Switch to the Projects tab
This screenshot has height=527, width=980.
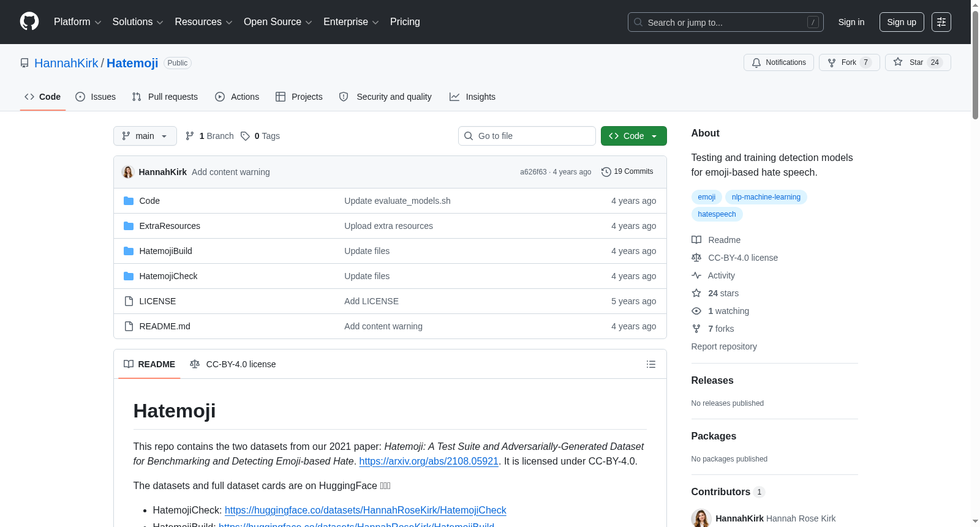point(299,97)
